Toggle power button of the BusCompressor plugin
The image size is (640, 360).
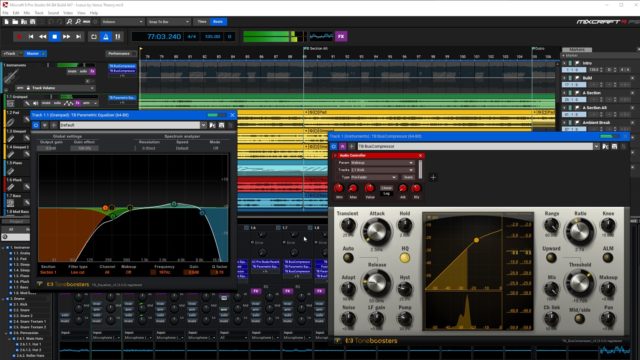coord(333,146)
